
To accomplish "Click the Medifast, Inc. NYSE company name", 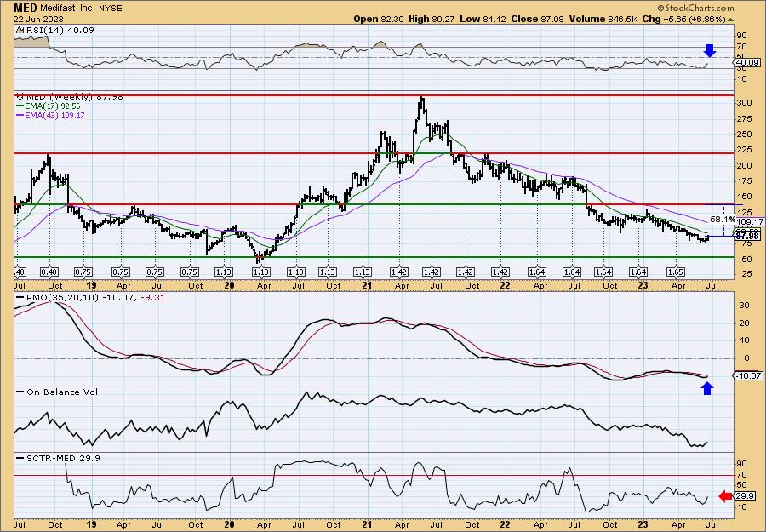I will [x=79, y=9].
